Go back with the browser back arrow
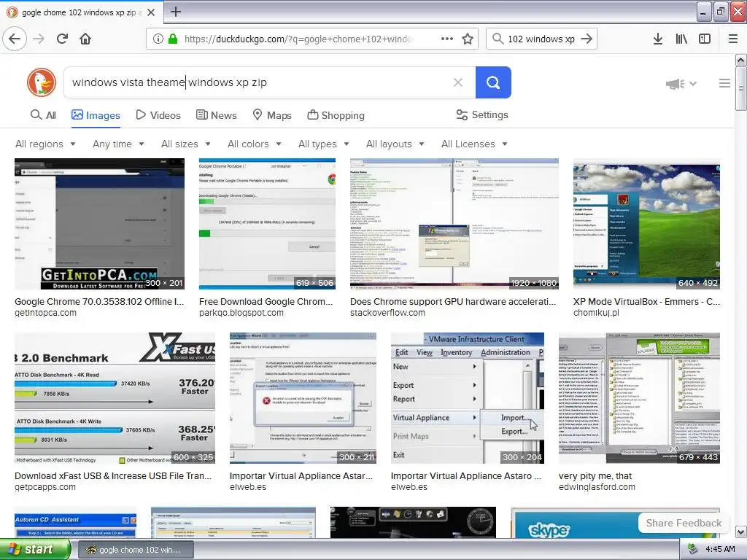 (x=15, y=39)
